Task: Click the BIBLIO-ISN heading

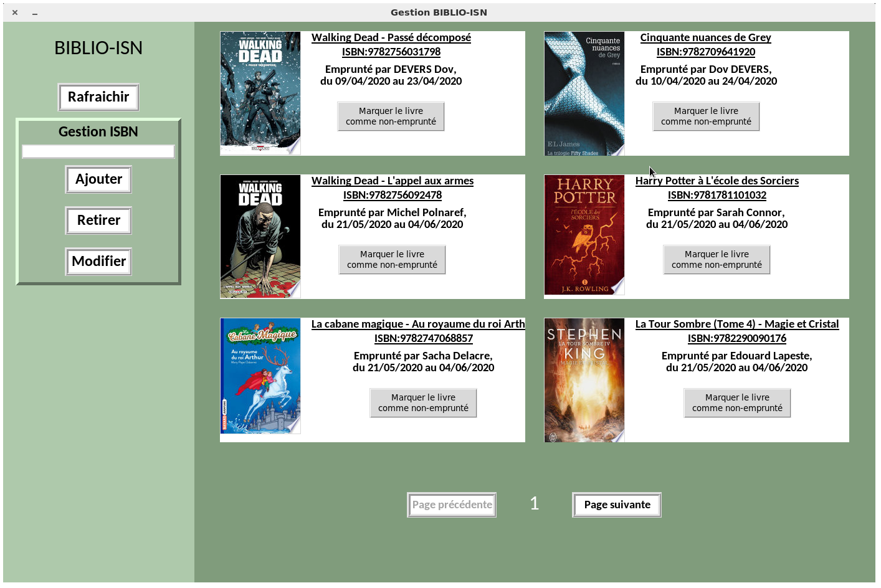Action: 98,48
